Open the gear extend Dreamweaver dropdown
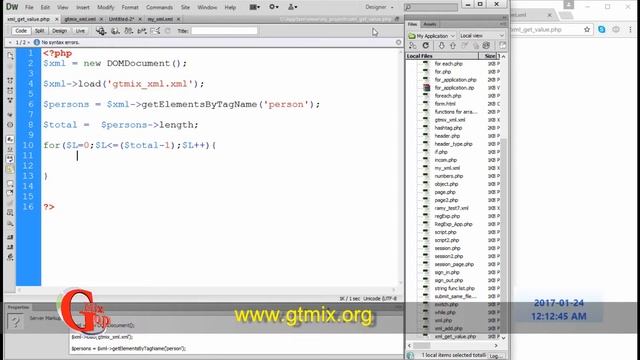This screenshot has height=360, width=640. point(273,7)
